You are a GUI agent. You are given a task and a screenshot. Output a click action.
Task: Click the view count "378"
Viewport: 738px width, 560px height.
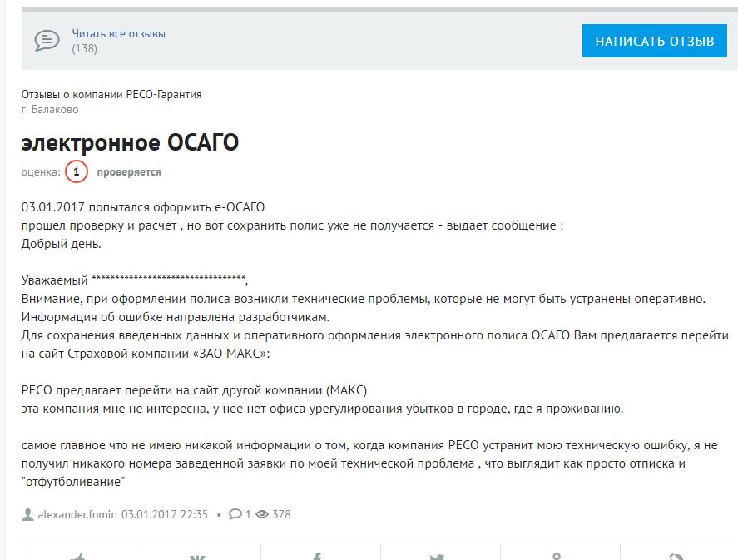(x=281, y=514)
